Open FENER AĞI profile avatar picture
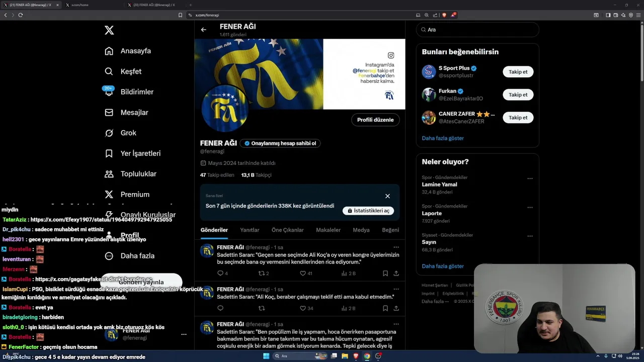Viewport: 644px width, 362px height. click(224, 109)
